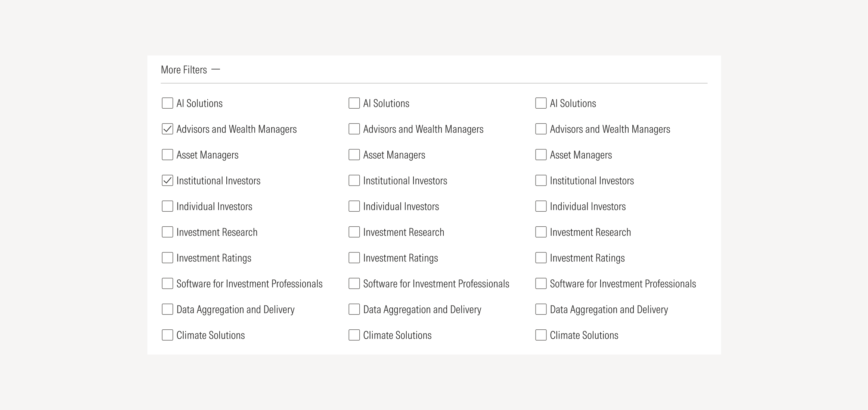Check Climate Solutions in the left column
Screen dimensions: 868x410
pos(167,335)
